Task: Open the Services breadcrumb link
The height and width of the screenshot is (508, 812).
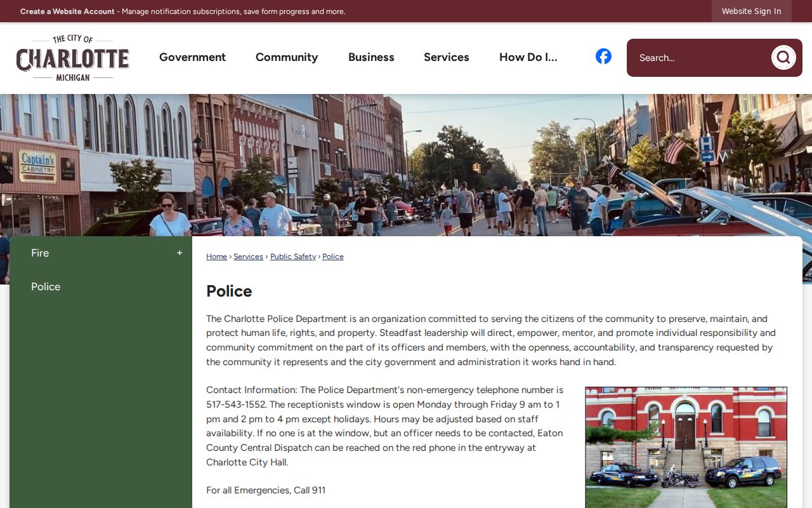Action: 248,257
